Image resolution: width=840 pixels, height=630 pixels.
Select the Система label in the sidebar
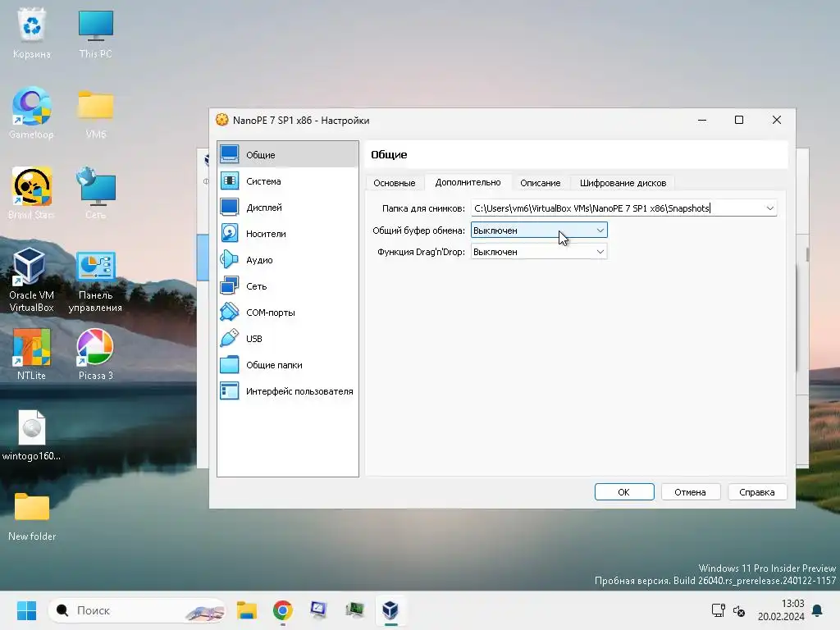point(263,181)
